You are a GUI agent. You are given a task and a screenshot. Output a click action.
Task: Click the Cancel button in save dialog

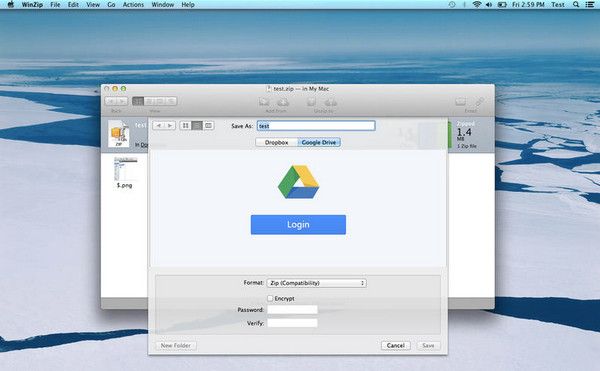(395, 345)
